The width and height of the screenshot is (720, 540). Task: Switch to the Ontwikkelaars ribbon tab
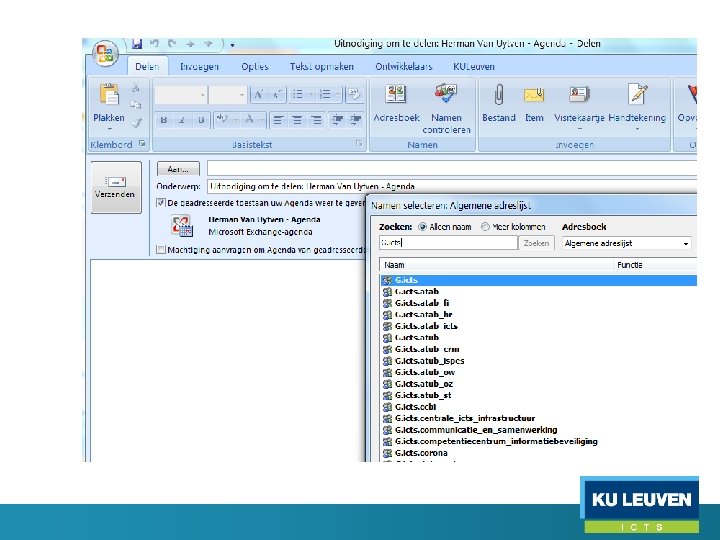coord(404,67)
